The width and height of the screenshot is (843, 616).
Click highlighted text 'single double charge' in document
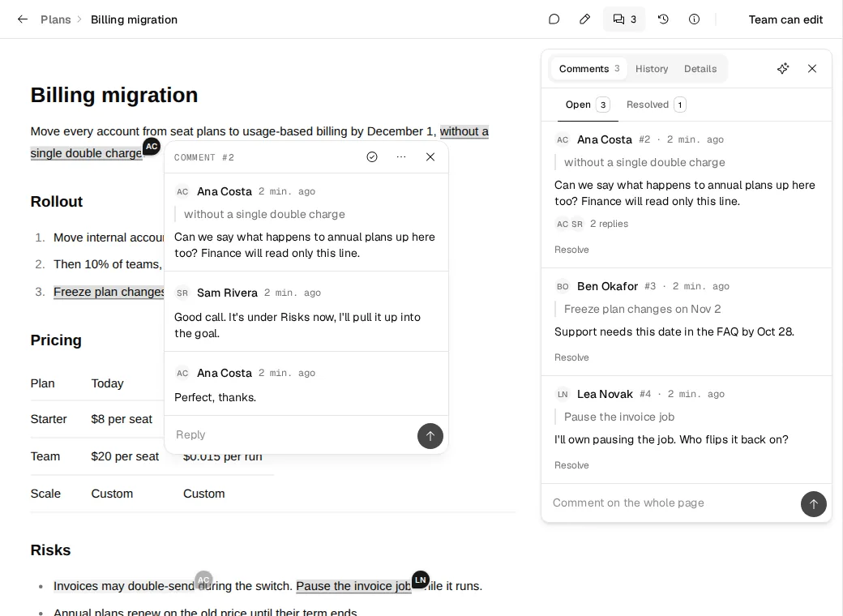pyautogui.click(x=86, y=153)
